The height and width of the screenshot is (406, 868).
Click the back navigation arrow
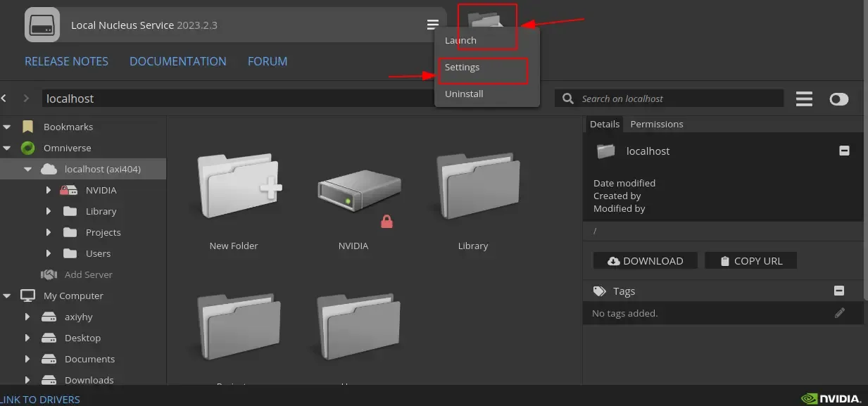4,99
